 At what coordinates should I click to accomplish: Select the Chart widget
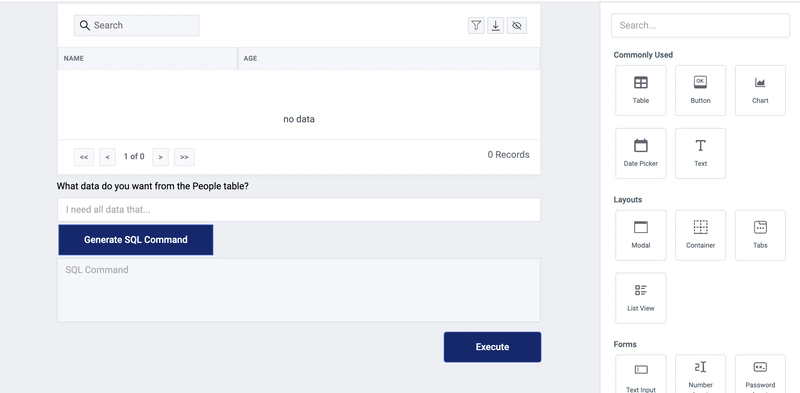[x=760, y=90]
